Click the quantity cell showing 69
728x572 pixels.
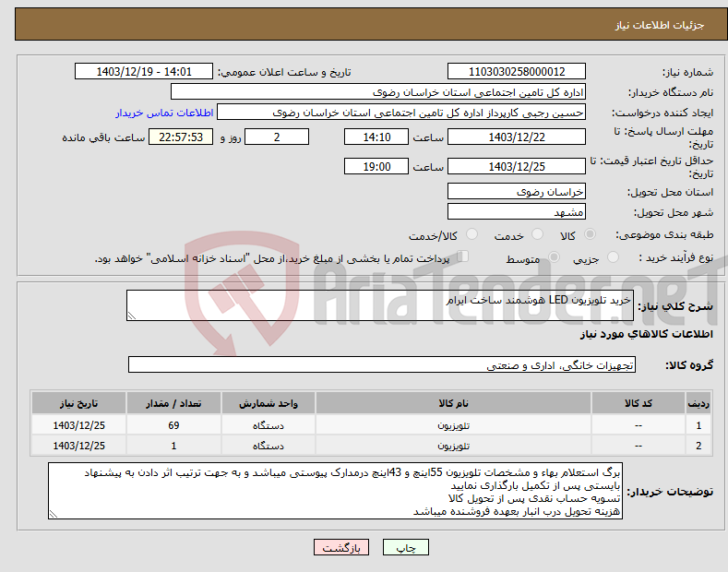pyautogui.click(x=173, y=425)
